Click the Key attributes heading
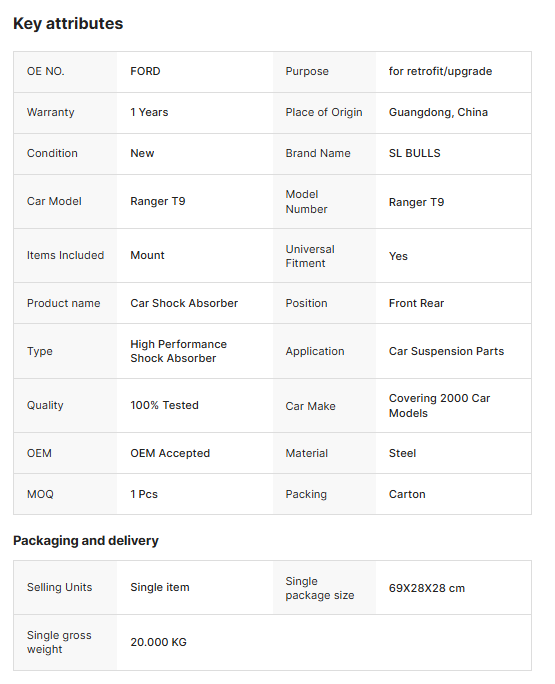Image resolution: width=555 pixels, height=684 pixels. coord(68,24)
